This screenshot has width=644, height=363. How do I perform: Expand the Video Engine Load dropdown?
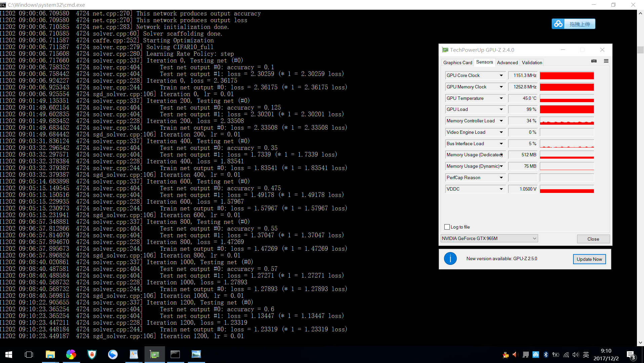(501, 132)
